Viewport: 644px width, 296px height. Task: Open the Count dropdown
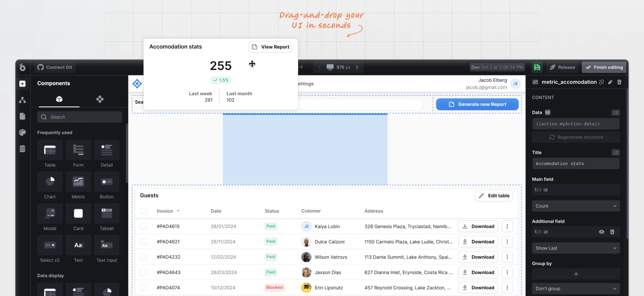(x=576, y=206)
